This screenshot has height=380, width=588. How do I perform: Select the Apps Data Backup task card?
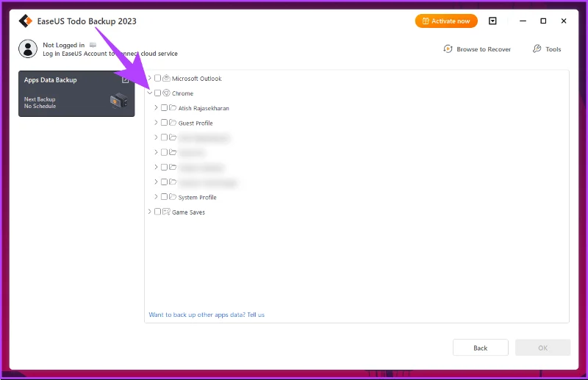click(76, 94)
